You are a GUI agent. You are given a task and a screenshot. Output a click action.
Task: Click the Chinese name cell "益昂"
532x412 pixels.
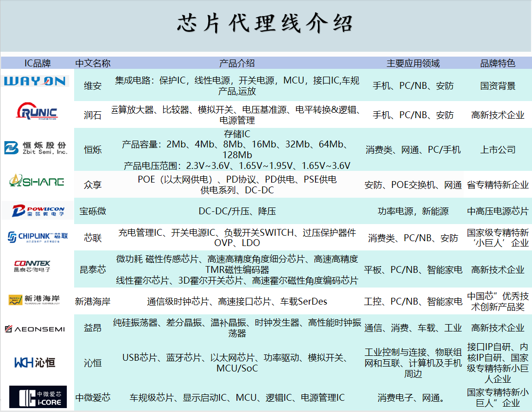(93, 328)
